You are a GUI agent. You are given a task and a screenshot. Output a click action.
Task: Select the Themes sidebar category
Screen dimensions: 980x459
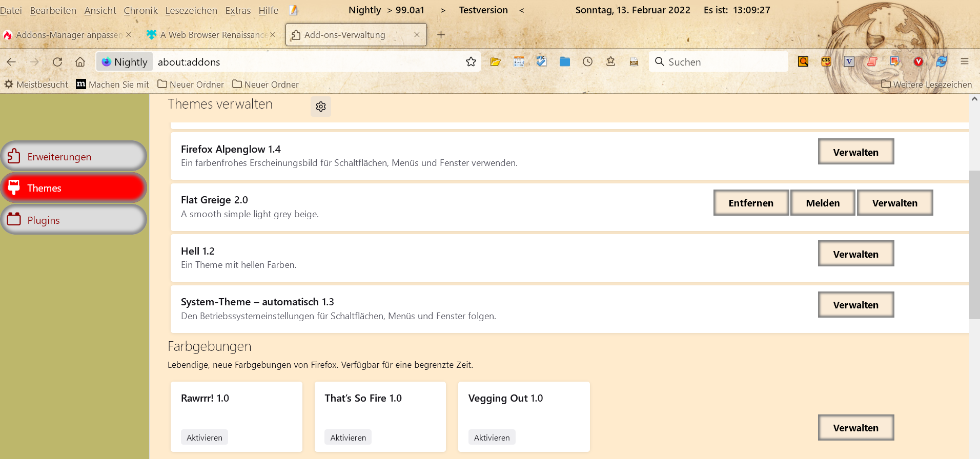[74, 188]
